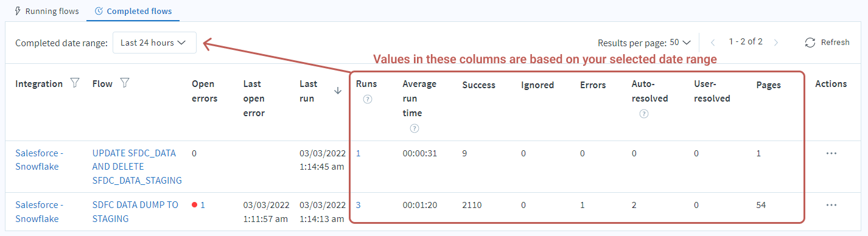
Task: Open the Auto-resolved help icon
Action: tap(644, 114)
